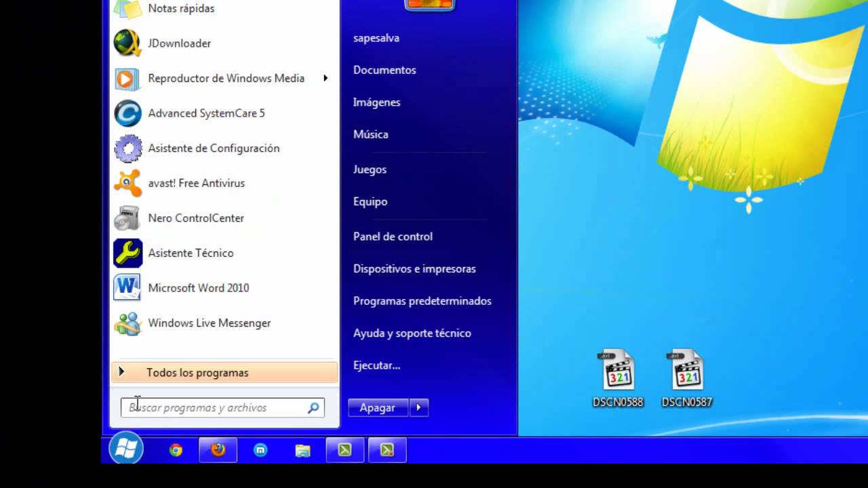Click the DSCN0587 file name label

point(687,402)
